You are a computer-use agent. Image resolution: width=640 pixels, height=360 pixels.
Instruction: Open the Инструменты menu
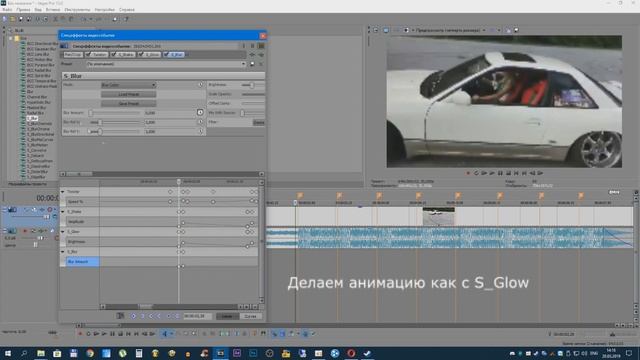click(77, 9)
